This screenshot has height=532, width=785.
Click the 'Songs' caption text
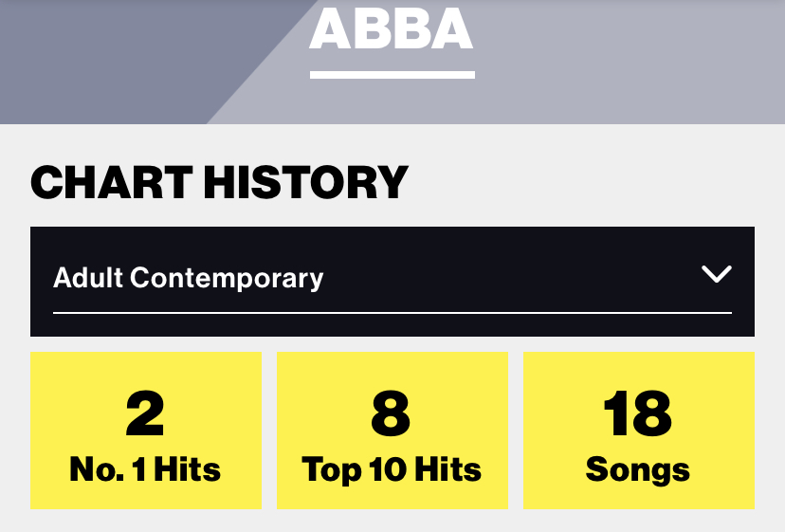[638, 468]
